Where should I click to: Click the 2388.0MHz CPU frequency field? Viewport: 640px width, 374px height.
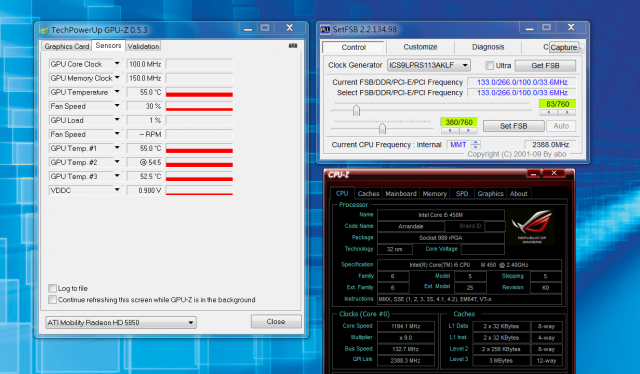click(x=550, y=145)
